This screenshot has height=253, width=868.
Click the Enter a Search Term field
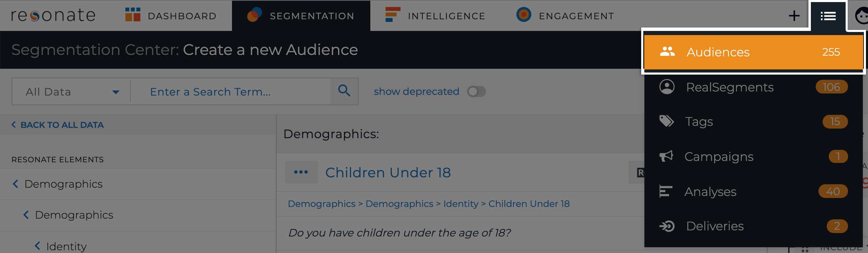point(231,91)
